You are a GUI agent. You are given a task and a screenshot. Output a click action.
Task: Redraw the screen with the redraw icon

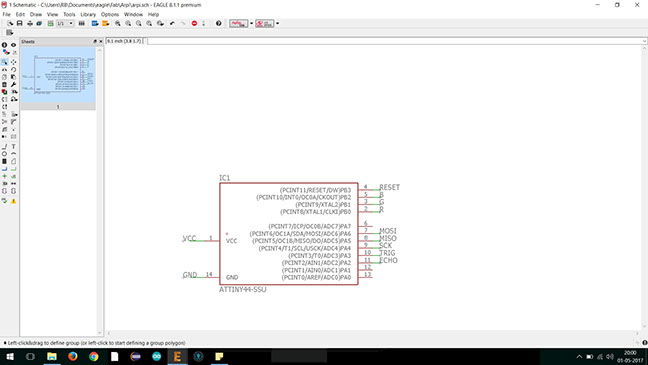point(149,24)
